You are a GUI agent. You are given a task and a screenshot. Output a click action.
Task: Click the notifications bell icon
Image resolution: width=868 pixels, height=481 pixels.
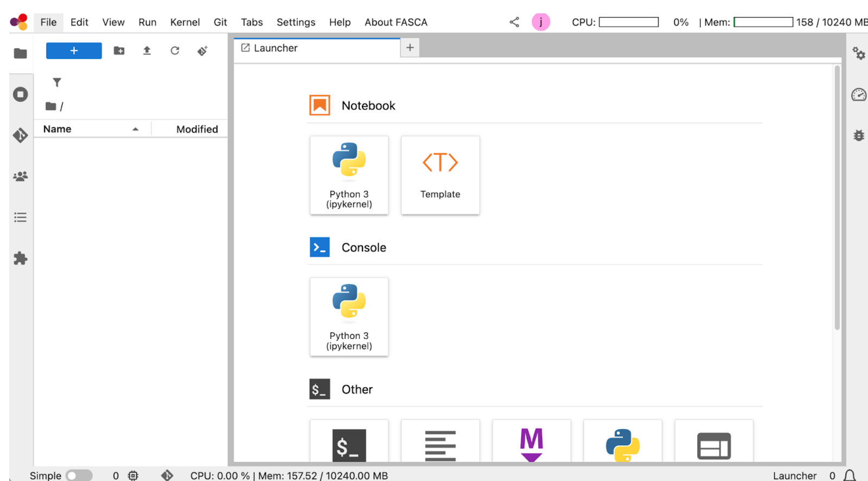click(850, 476)
